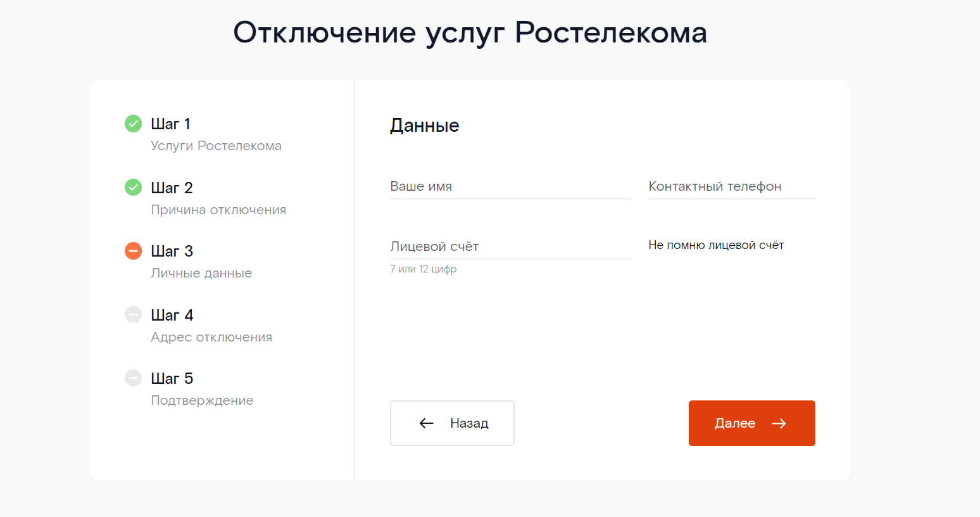Click the Причина отключения step subtitle
Image resolution: width=980 pixels, height=517 pixels.
click(218, 210)
